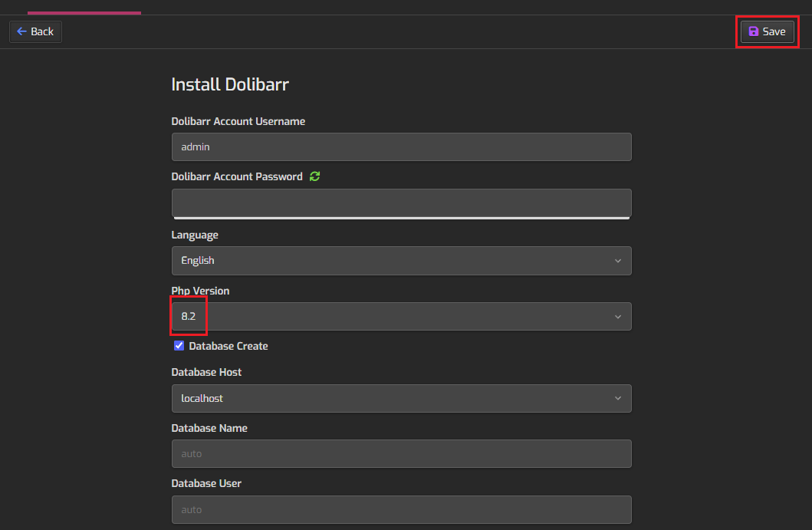Open the Language dropdown

[401, 261]
